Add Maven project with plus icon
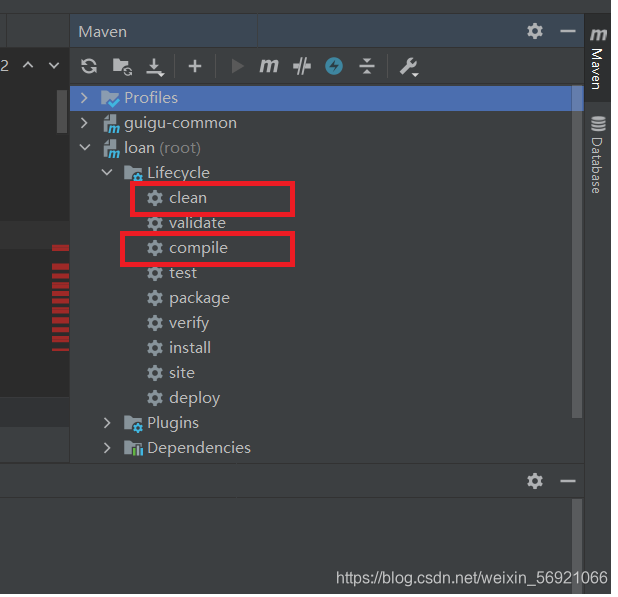Viewport: 618px width, 597px height. [x=195, y=66]
